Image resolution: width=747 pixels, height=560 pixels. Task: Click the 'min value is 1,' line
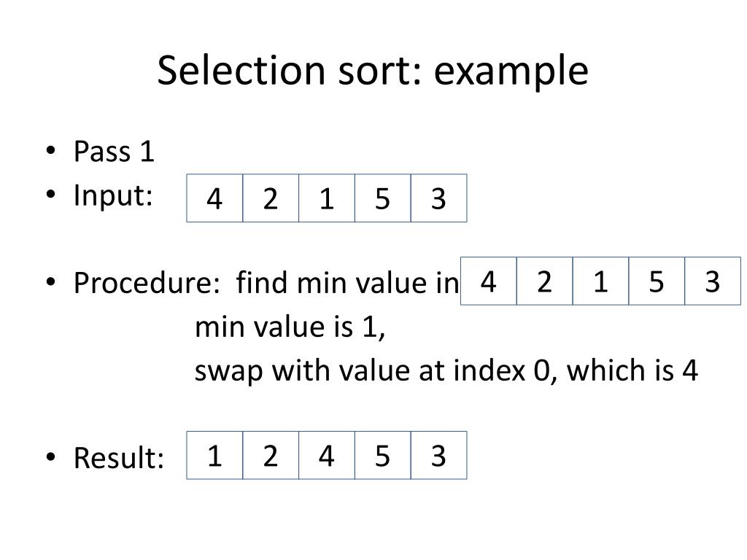coord(290,327)
